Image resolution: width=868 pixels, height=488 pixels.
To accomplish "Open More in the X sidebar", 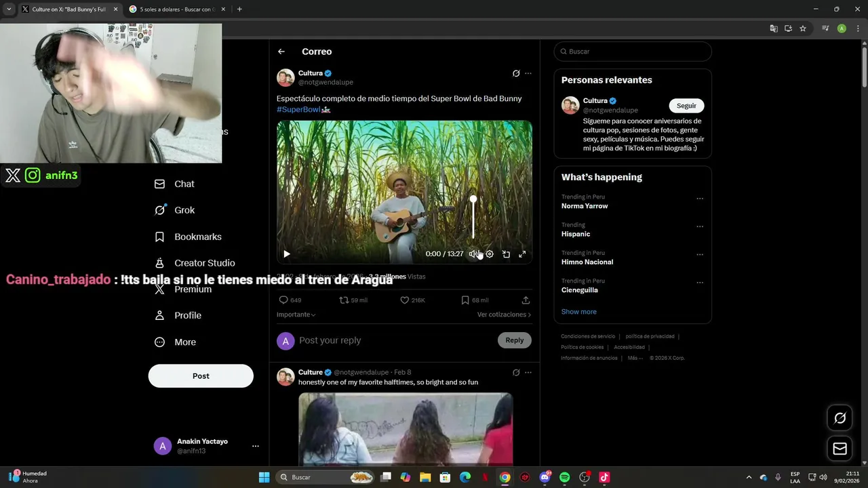I will point(175,342).
